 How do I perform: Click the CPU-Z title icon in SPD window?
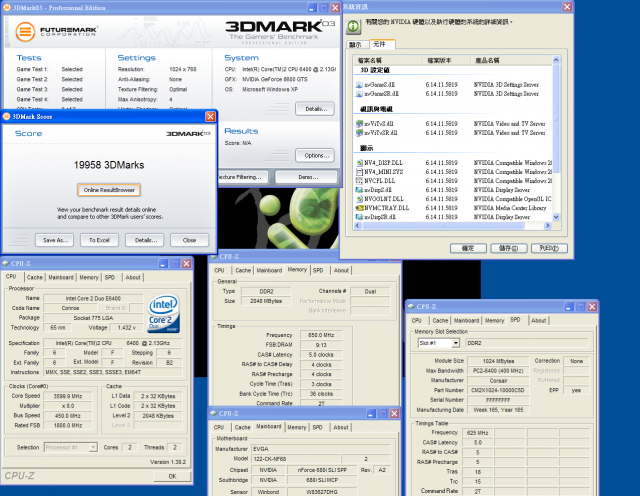point(411,307)
